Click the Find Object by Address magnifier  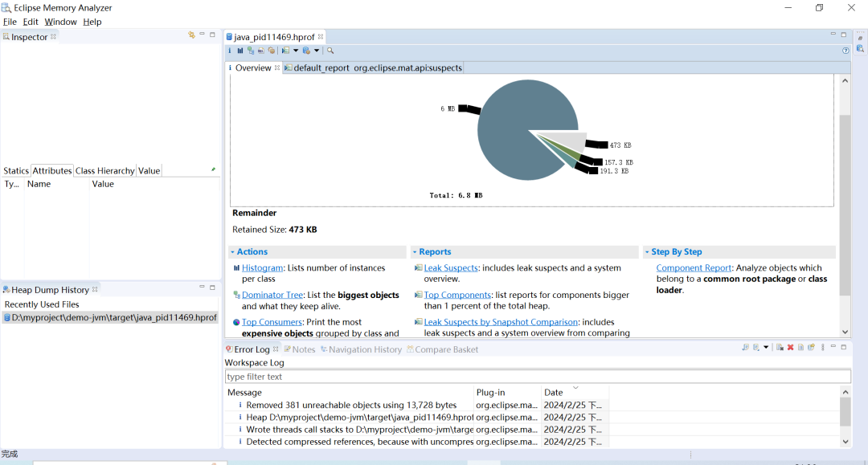click(330, 51)
